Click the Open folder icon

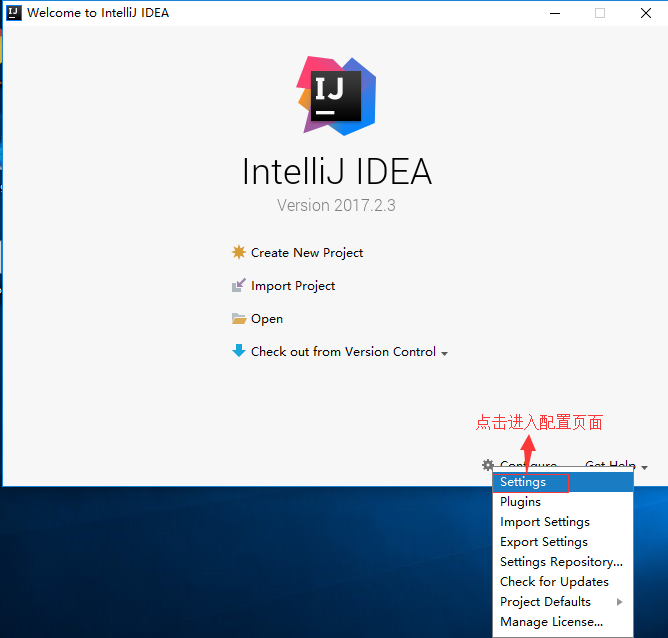point(239,318)
